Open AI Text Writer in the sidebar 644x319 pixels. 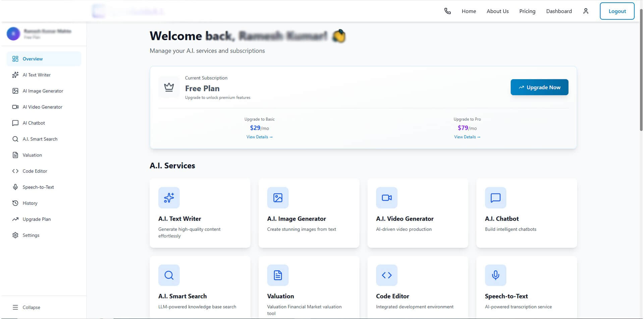coord(44,75)
